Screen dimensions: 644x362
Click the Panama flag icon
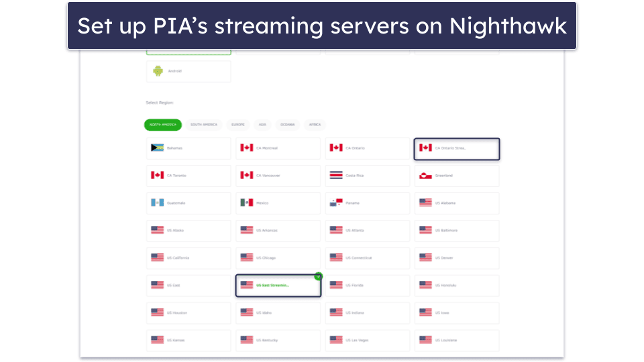(x=336, y=203)
